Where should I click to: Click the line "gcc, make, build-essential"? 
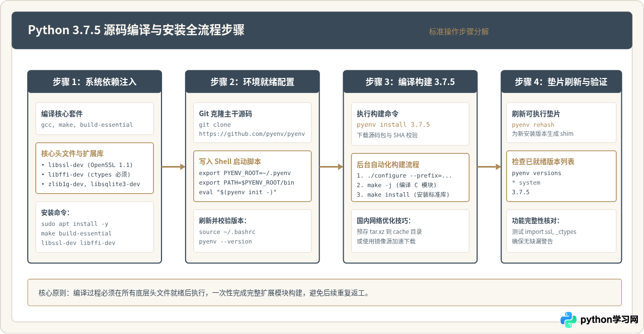(x=87, y=125)
